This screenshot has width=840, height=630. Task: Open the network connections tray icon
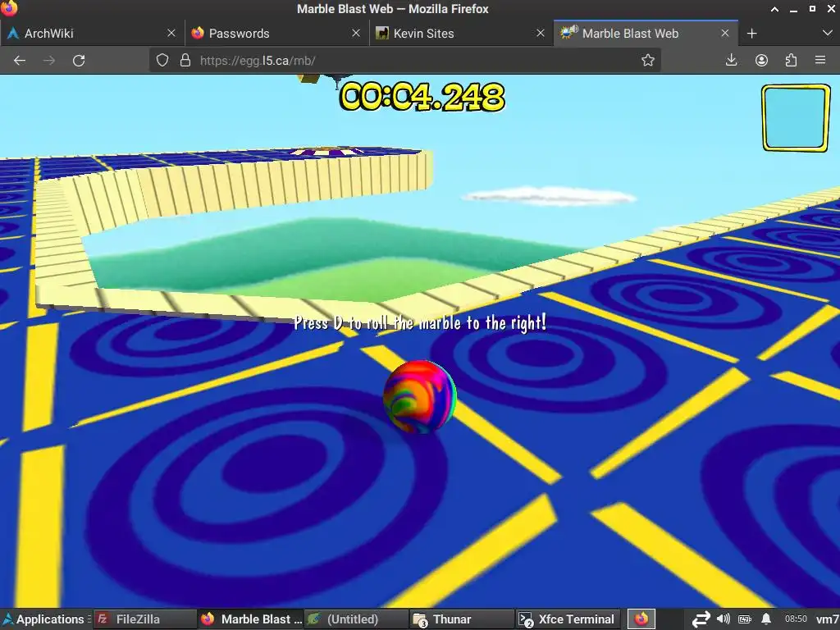coord(701,619)
